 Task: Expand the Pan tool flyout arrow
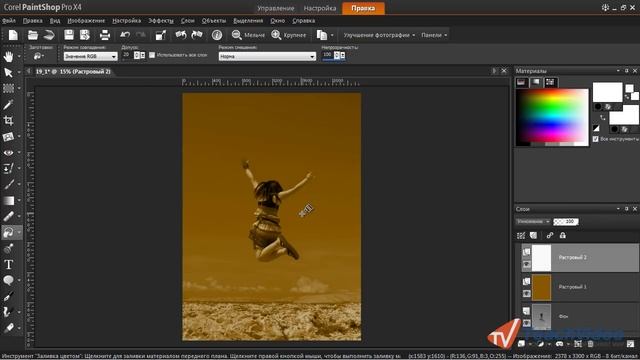[x=19, y=56]
